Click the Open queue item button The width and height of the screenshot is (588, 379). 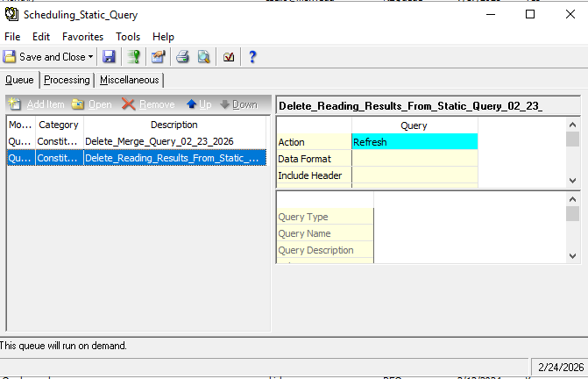(92, 104)
